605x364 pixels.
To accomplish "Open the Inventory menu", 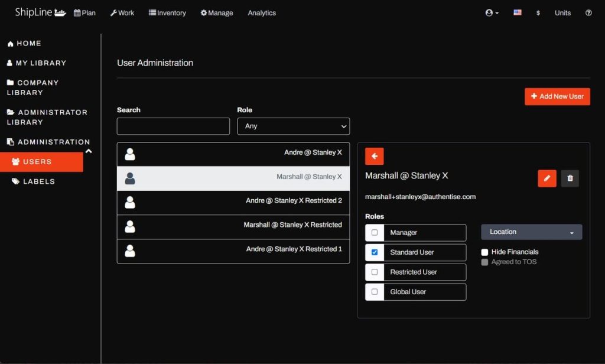I will [x=167, y=13].
